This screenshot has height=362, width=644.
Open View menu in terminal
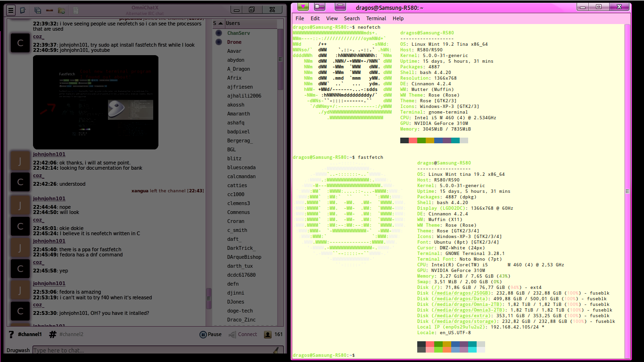pos(332,18)
